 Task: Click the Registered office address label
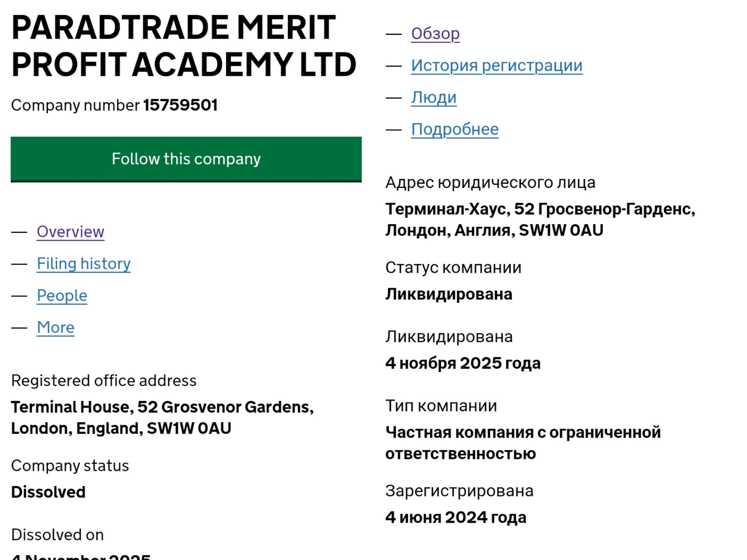[x=104, y=381]
